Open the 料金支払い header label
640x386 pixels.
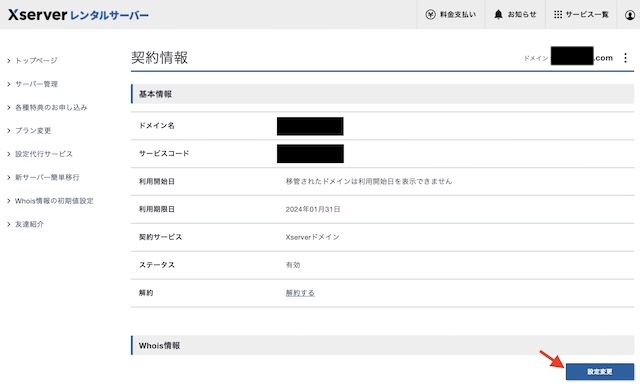(458, 15)
